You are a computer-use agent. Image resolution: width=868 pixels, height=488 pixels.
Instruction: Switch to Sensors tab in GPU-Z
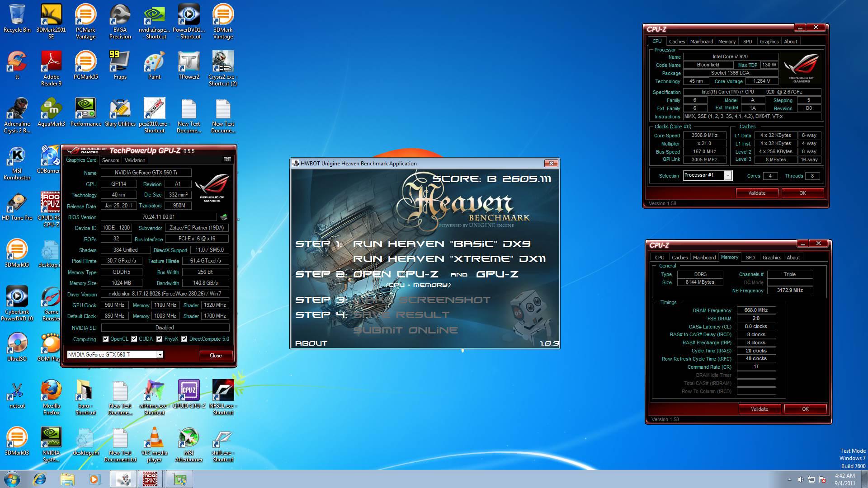[x=111, y=160]
